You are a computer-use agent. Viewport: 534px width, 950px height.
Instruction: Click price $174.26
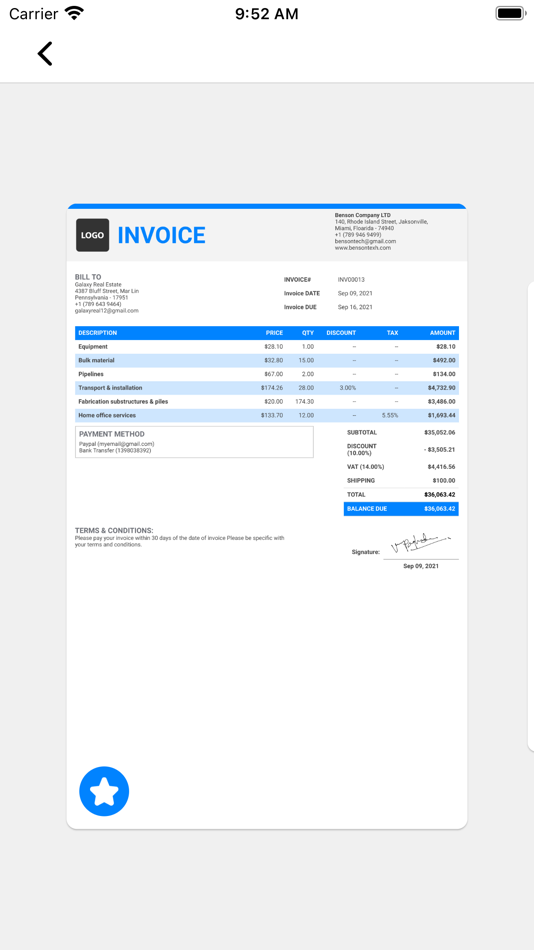(x=272, y=388)
